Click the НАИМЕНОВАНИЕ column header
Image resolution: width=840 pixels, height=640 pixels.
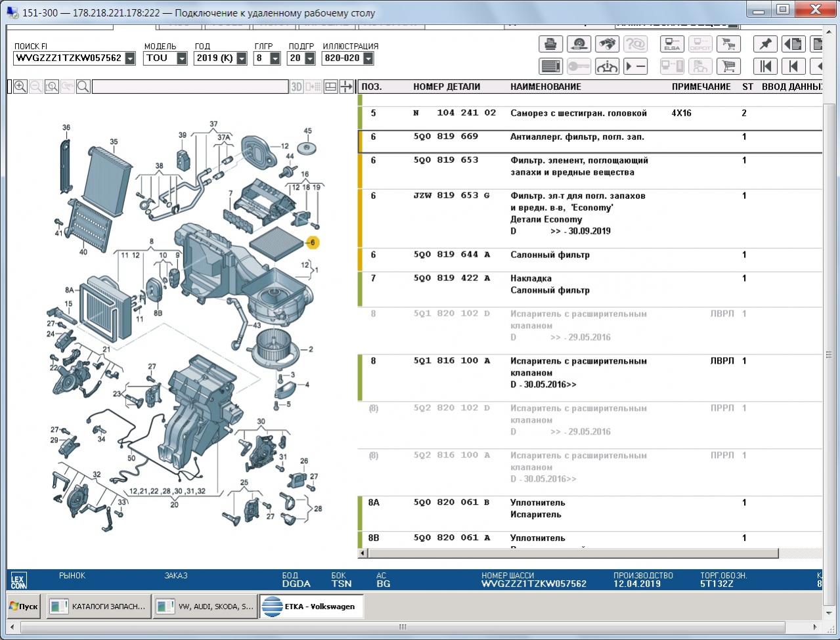[546, 87]
